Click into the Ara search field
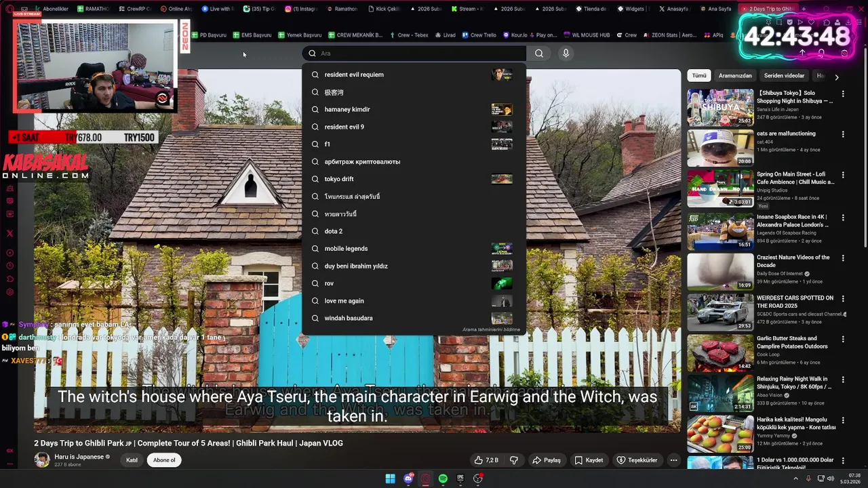This screenshot has height=488, width=868. click(414, 54)
